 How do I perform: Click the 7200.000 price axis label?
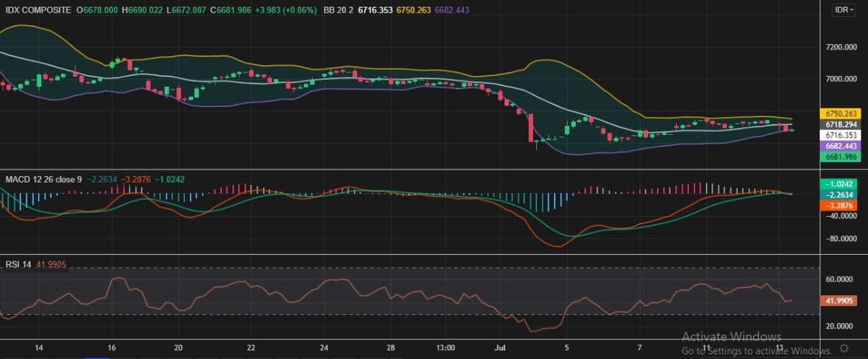pos(841,47)
